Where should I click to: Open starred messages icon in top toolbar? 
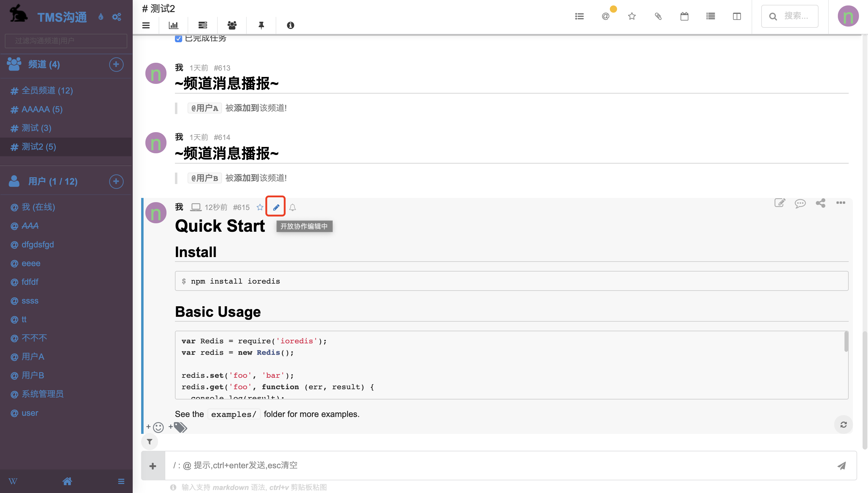point(632,16)
